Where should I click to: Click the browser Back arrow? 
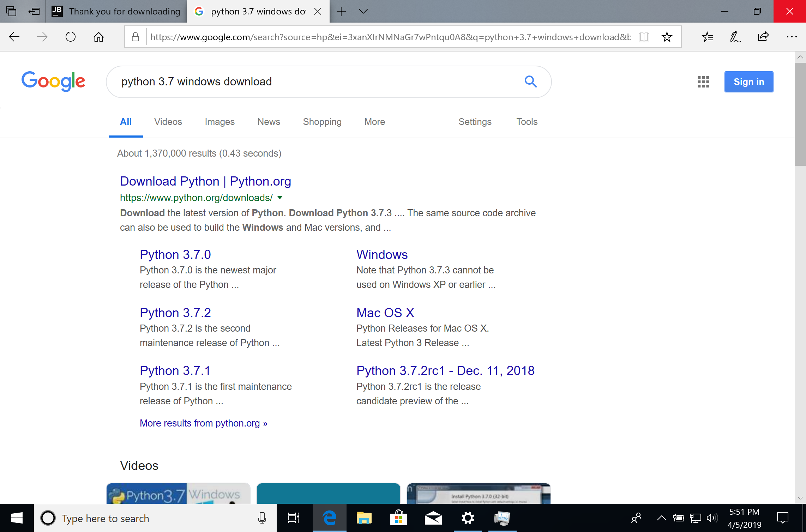click(14, 37)
